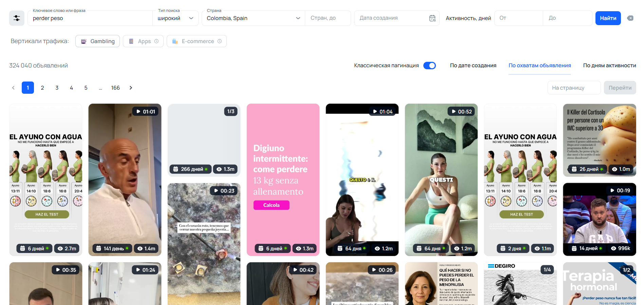
Task: Click the 26 дней calendar badge
Action: 587,169
